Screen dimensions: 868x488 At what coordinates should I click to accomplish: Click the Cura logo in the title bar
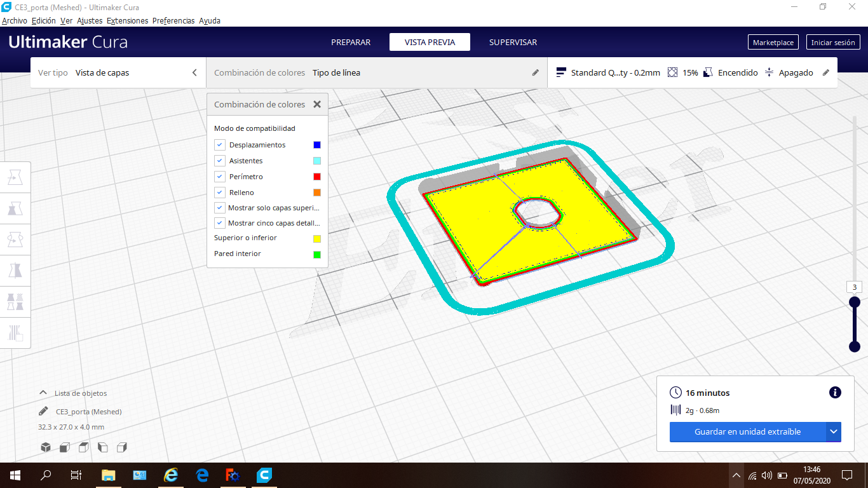pos(7,7)
